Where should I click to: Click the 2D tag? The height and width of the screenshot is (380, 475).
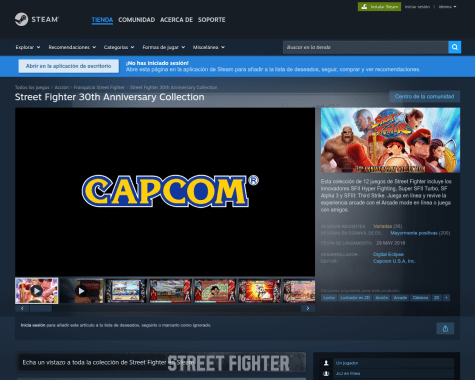[436, 298]
